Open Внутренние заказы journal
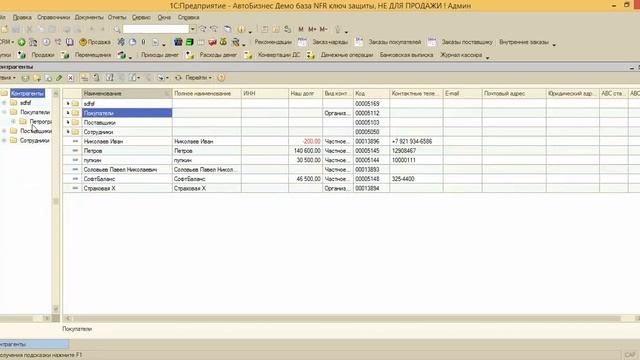 (524, 42)
